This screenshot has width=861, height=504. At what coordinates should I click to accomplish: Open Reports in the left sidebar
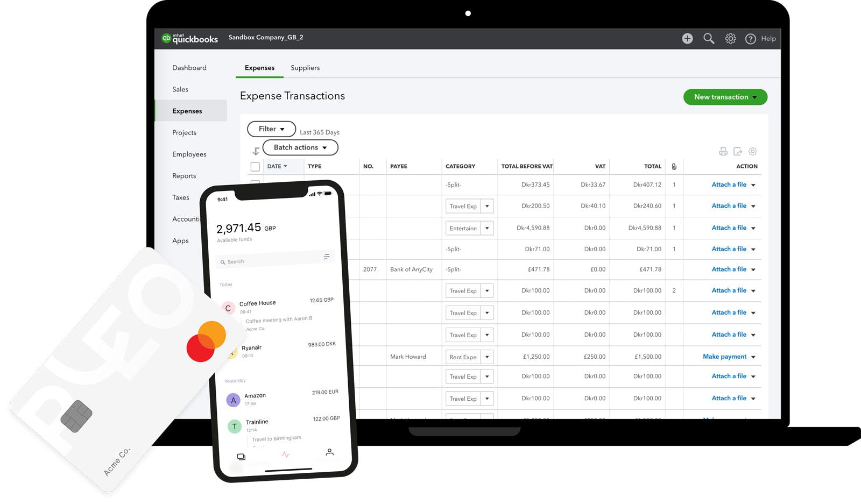184,176
